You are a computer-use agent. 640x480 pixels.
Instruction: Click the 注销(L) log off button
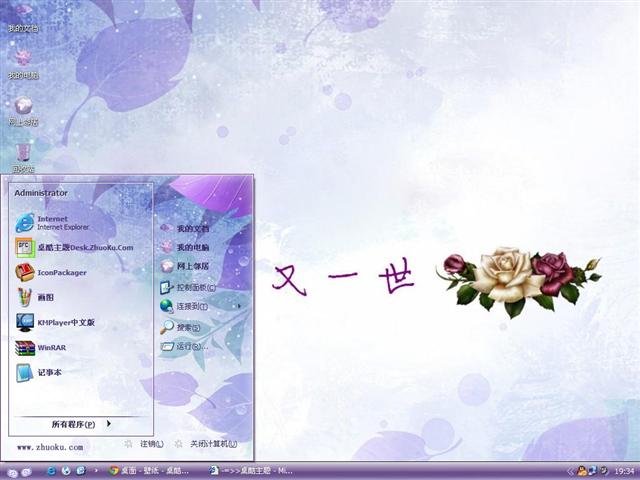(x=144, y=444)
